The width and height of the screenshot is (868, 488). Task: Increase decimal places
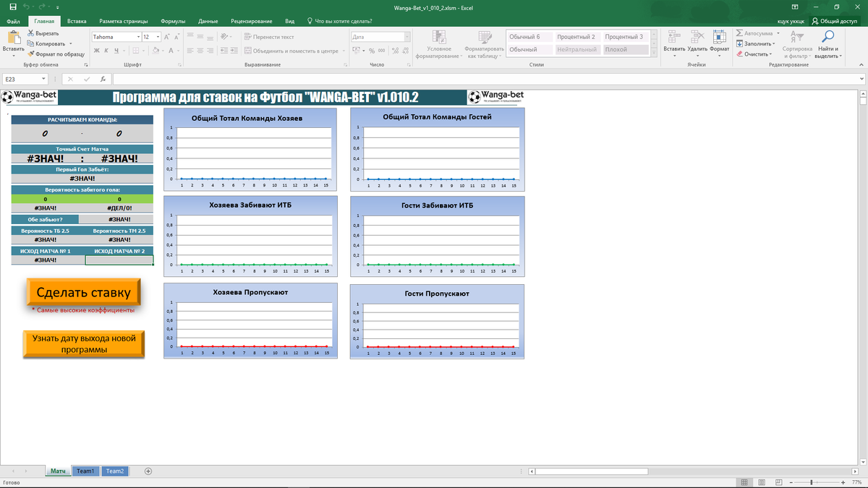click(394, 51)
